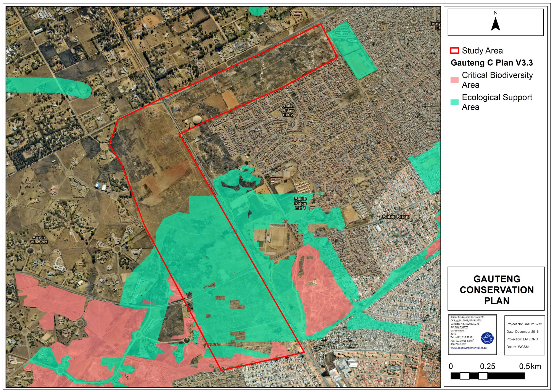This screenshot has height=392, width=554.
Task: Click the Date: December 2016 text
Action: tap(522, 331)
